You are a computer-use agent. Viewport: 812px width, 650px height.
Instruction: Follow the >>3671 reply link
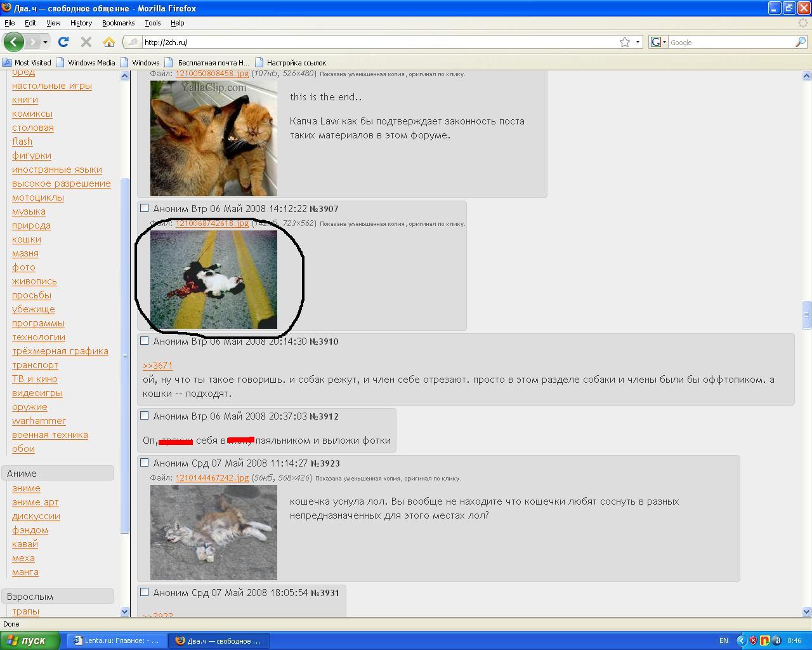coord(157,366)
